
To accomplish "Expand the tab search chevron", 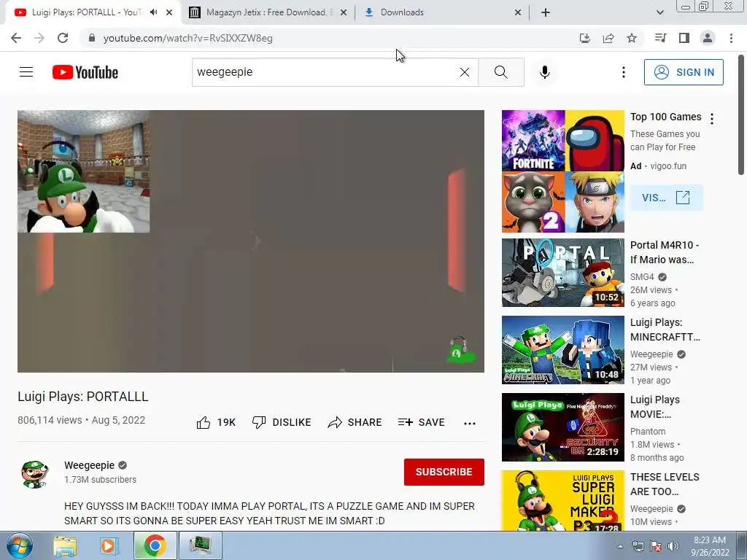I will pyautogui.click(x=659, y=12).
